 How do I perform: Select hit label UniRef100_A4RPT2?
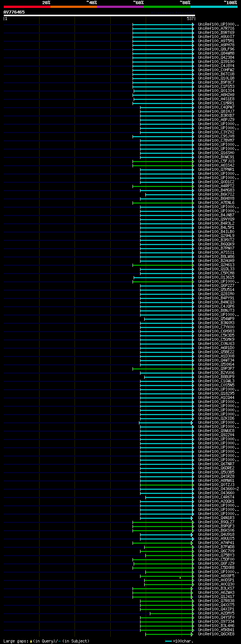pyautogui.click(x=216, y=186)
